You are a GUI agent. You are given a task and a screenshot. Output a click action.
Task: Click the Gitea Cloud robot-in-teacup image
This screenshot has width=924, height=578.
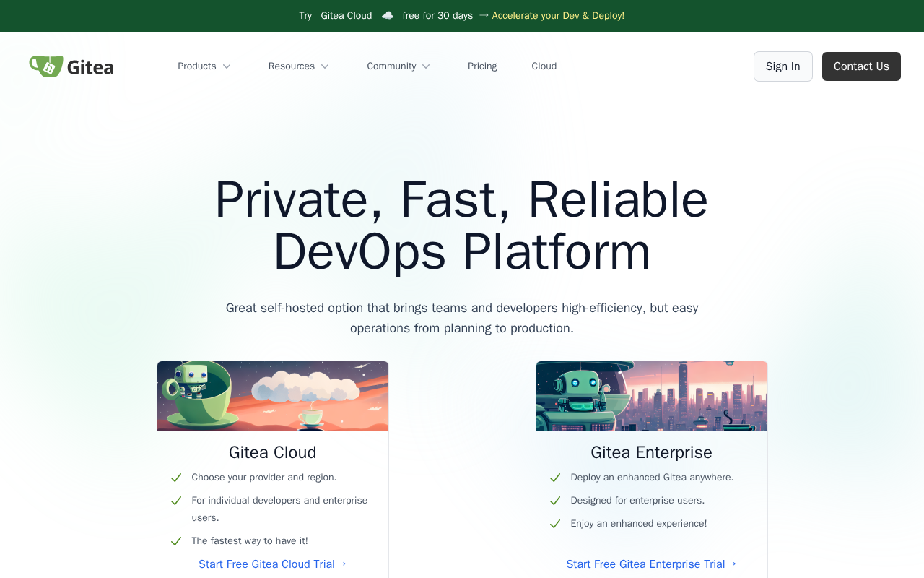click(273, 396)
